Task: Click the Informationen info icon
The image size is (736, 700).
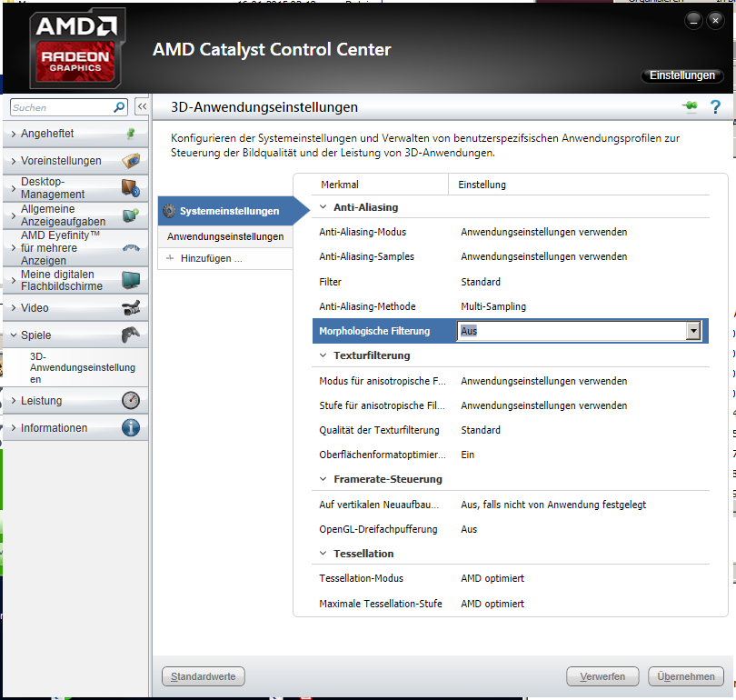Action: tap(131, 427)
